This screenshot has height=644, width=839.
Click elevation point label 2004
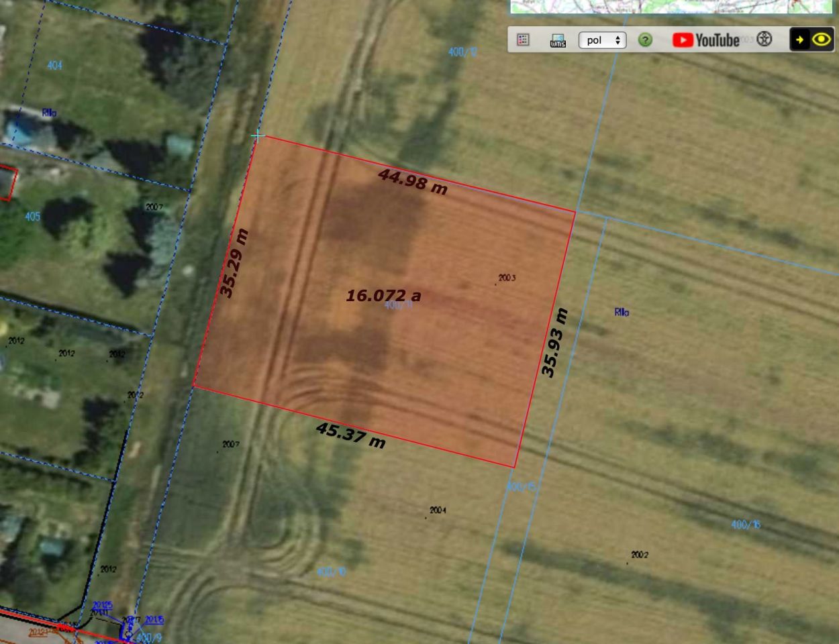[x=438, y=511]
